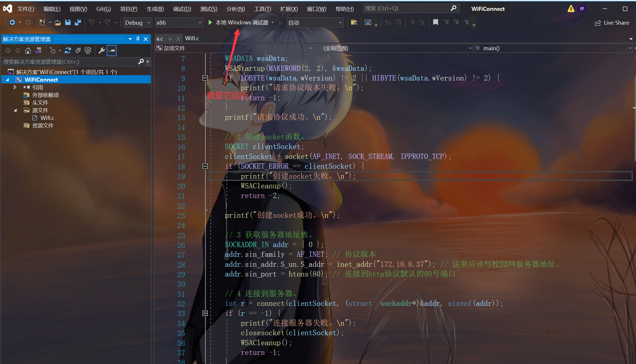Open Properties via the wrench icon
636x364 pixels.
102,51
